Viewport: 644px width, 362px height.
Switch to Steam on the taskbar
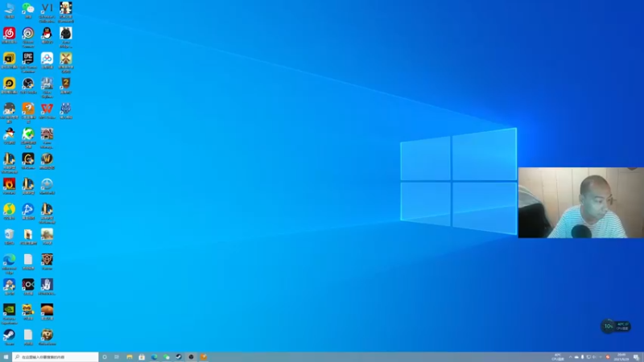(179, 357)
